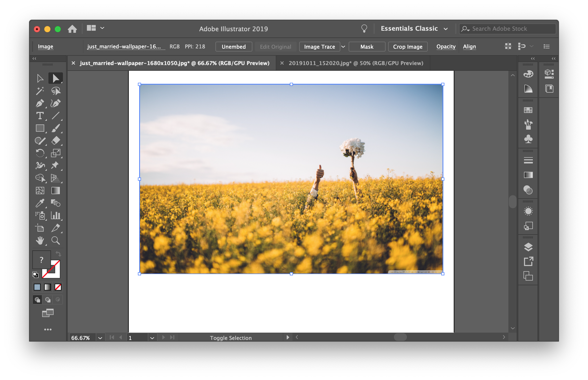Expand the Image Trace presets arrow
The width and height of the screenshot is (588, 380).
point(343,47)
